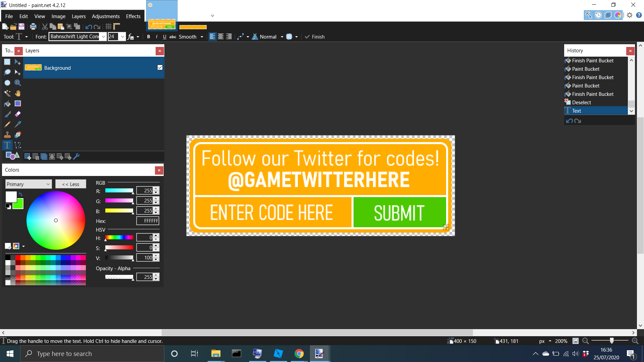Select the Magic Wand tool
Viewport: 644px width, 362px height.
[7, 93]
